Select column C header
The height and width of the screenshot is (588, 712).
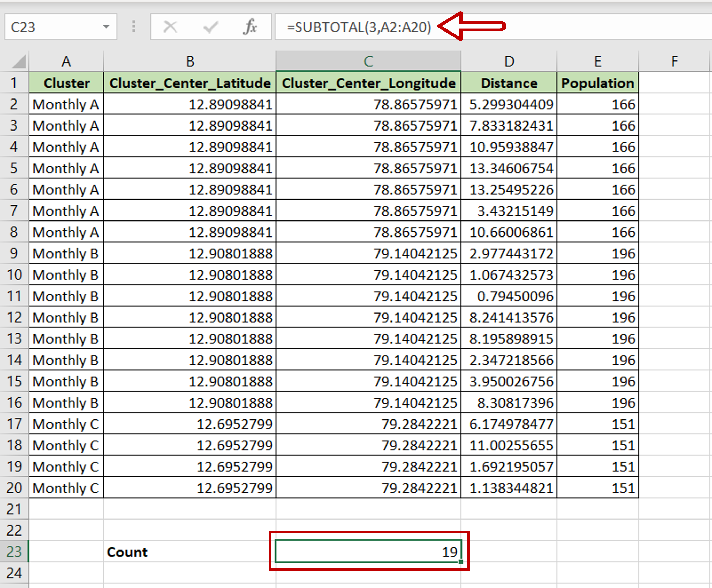(x=368, y=61)
